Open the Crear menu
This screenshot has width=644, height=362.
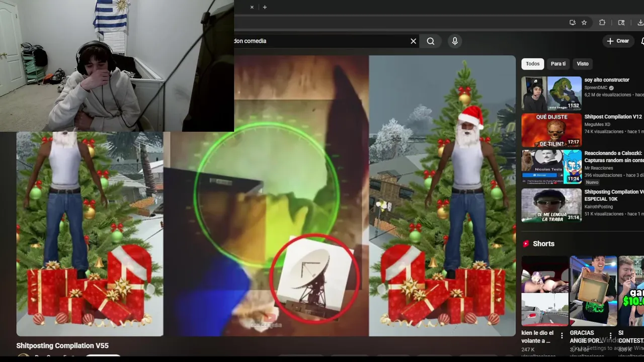[x=618, y=41]
